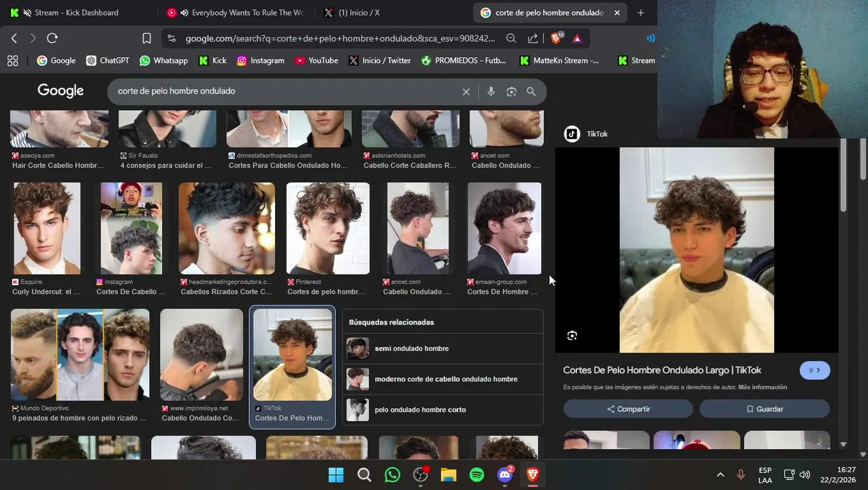
Task: Click the large TikTok preview image
Action: (x=696, y=250)
